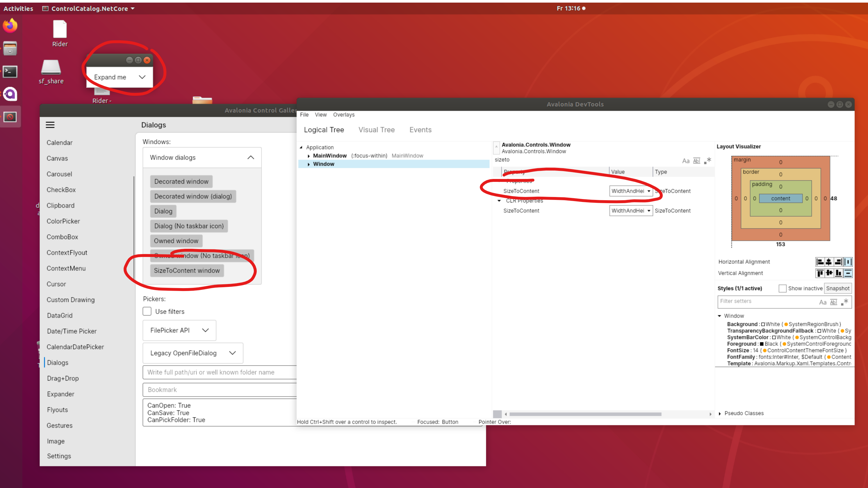Viewport: 868px width, 488px height.
Task: Click the SizeToContent window button
Action: [x=187, y=270]
